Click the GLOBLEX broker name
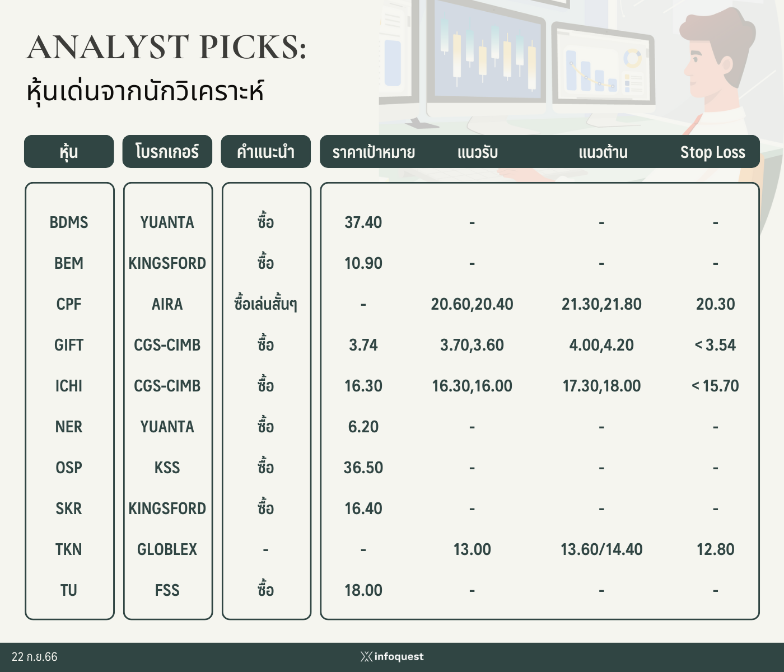This screenshot has width=784, height=672. (167, 549)
